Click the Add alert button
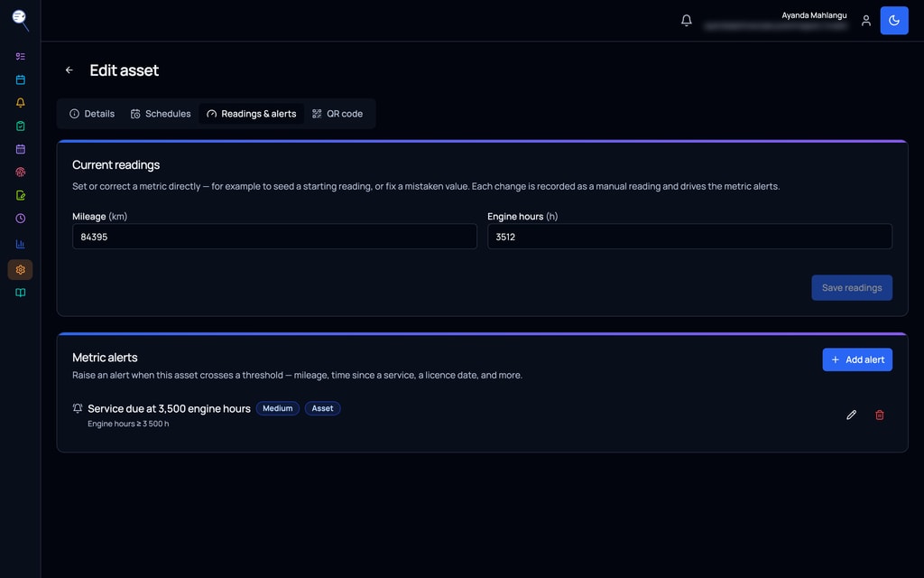Screen dimensions: 924x578 coord(857,359)
